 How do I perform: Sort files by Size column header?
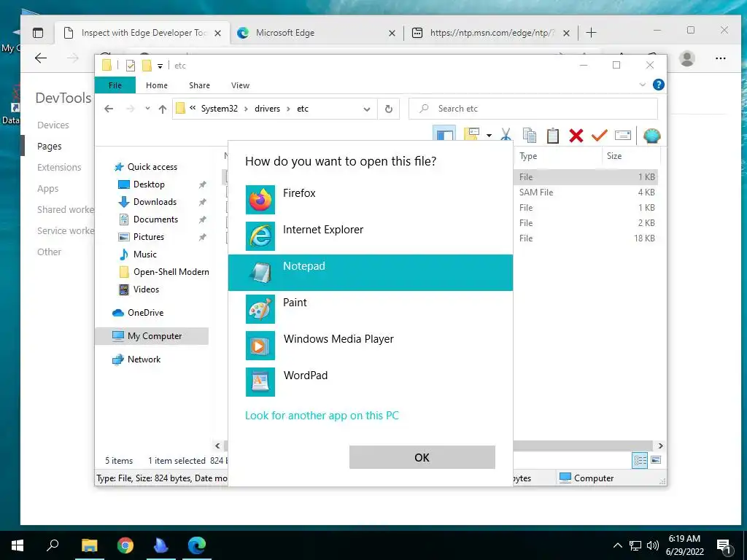pos(631,156)
